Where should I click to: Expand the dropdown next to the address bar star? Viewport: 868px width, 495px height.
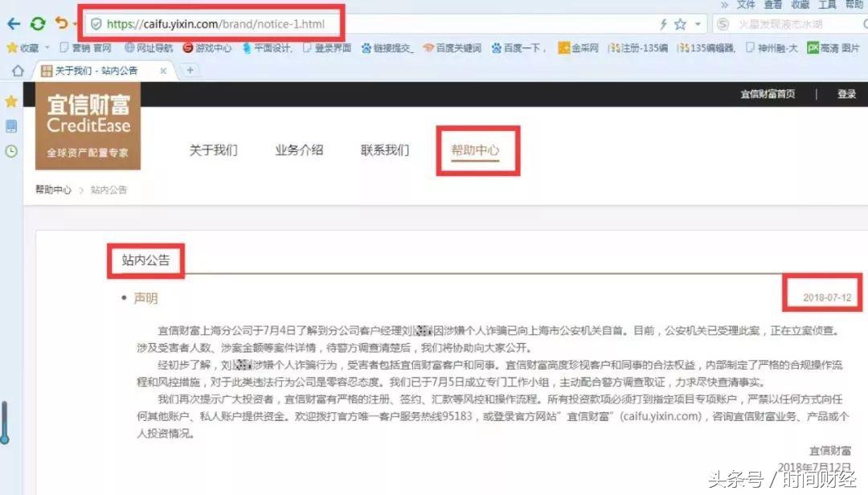pyautogui.click(x=696, y=23)
